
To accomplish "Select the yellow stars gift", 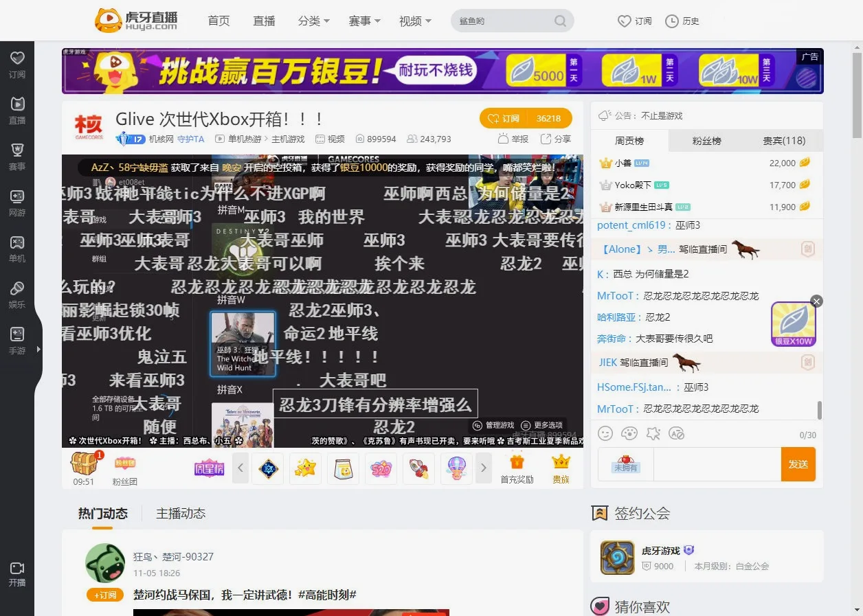I will (305, 468).
